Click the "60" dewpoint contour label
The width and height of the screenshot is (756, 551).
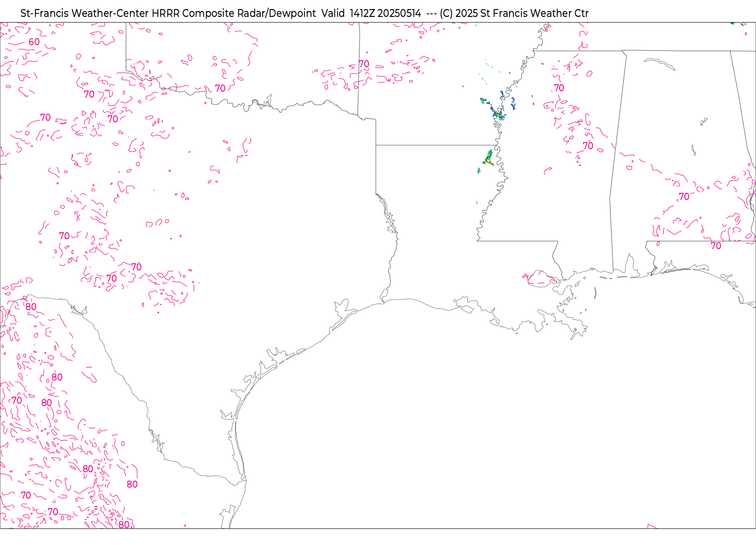tap(34, 42)
